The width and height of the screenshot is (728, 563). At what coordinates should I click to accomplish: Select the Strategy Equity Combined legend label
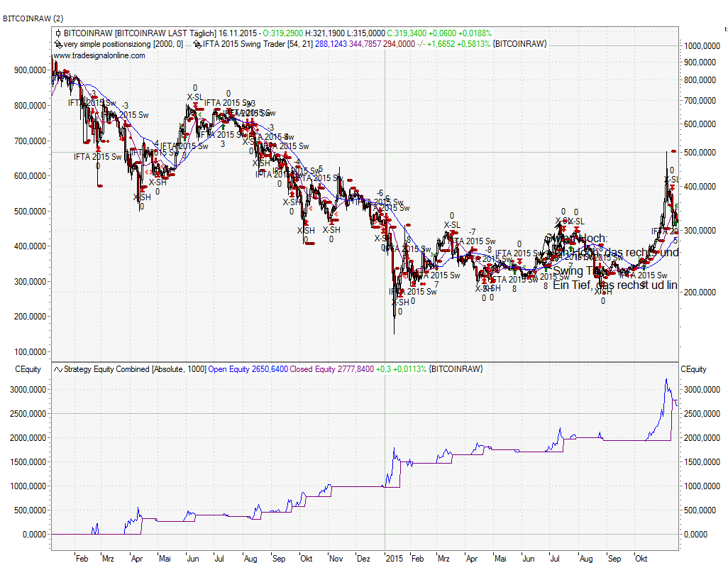[x=106, y=369]
